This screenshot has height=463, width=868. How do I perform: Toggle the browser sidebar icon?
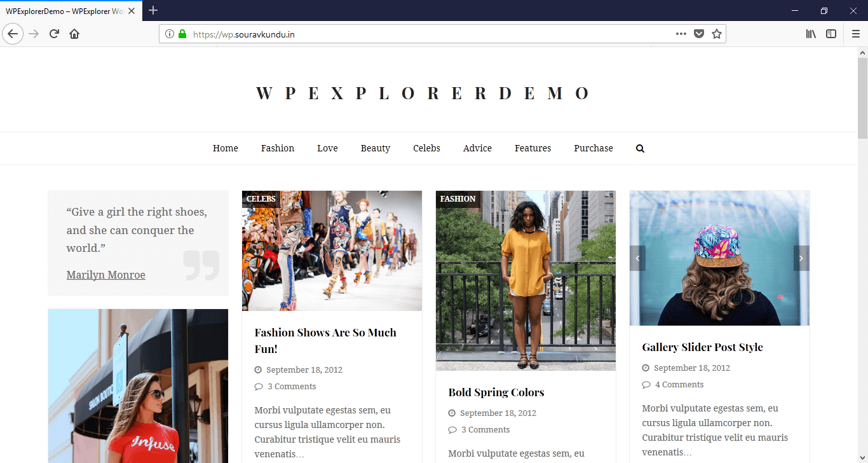pyautogui.click(x=831, y=34)
